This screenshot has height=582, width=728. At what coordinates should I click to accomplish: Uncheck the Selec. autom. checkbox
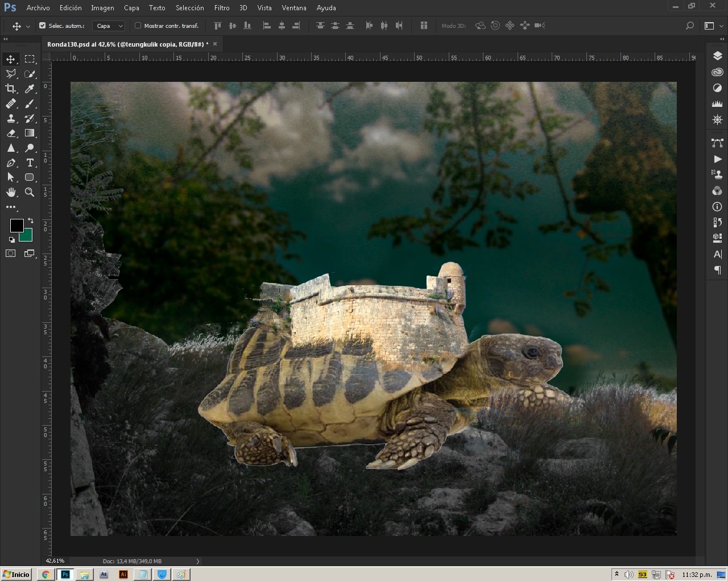click(x=43, y=26)
